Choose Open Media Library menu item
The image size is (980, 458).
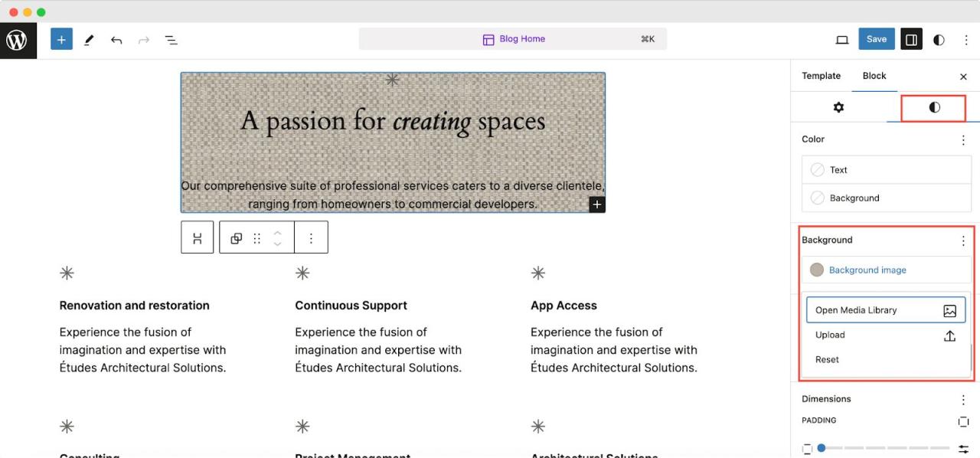point(885,310)
